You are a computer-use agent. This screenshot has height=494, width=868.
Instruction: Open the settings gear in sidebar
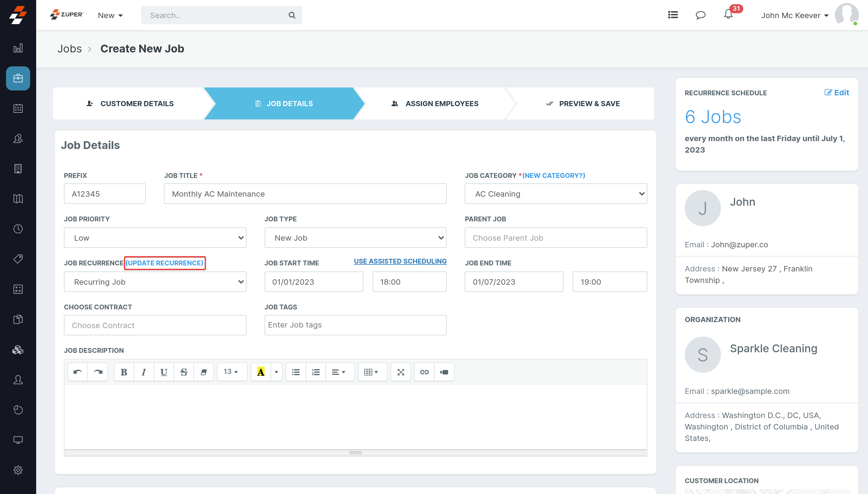pos(18,470)
